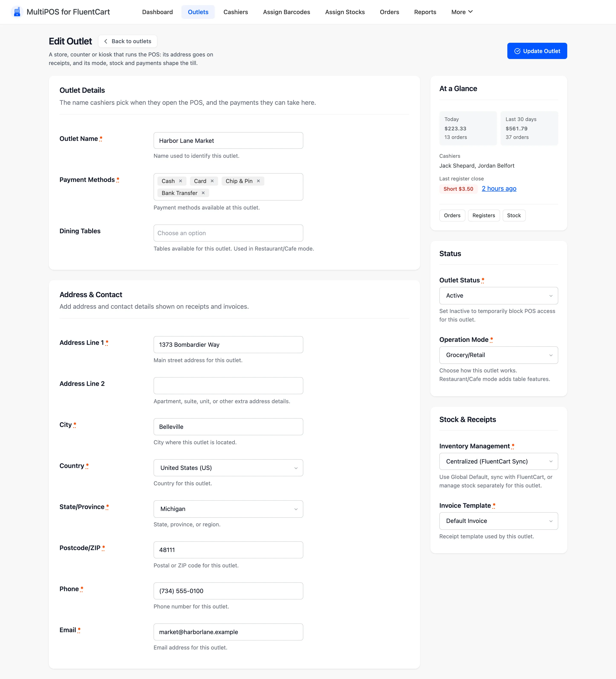Remove the Cash payment method tag
Viewport: 616px width, 679px height.
[181, 181]
